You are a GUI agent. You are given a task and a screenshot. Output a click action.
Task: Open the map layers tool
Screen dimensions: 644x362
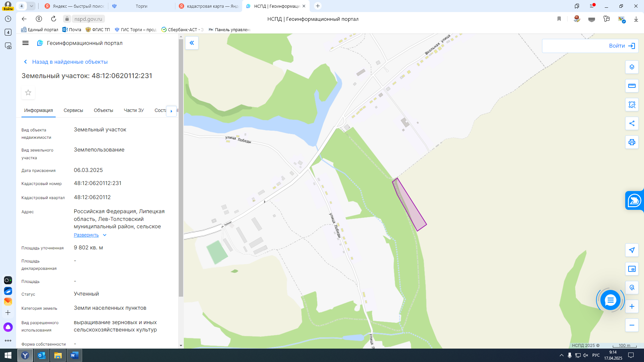pos(632,67)
